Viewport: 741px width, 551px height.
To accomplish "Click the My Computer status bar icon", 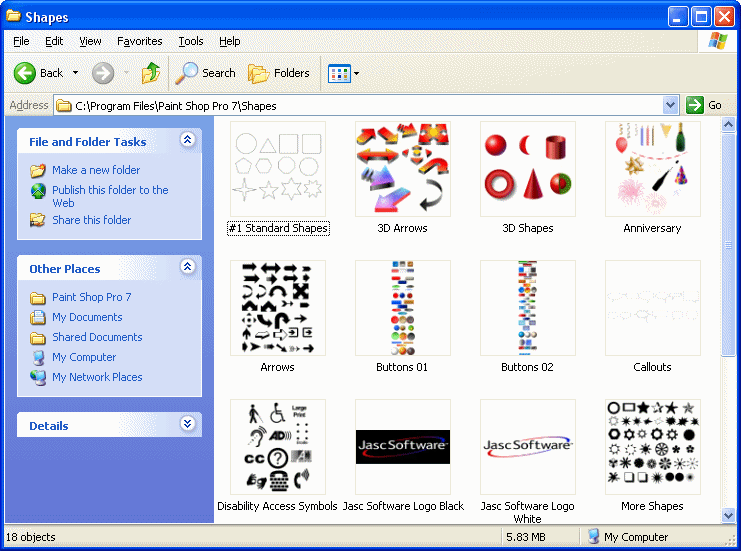I will pos(593,536).
